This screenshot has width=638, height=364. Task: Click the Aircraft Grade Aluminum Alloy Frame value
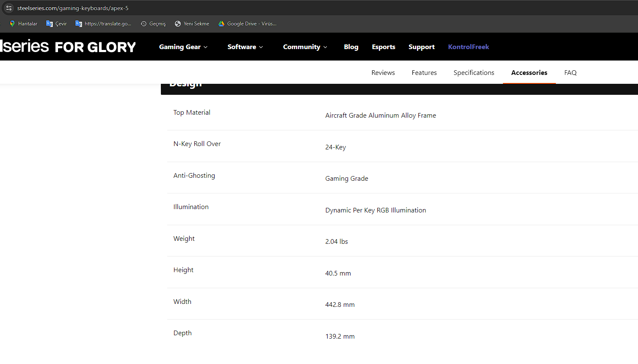click(x=381, y=115)
